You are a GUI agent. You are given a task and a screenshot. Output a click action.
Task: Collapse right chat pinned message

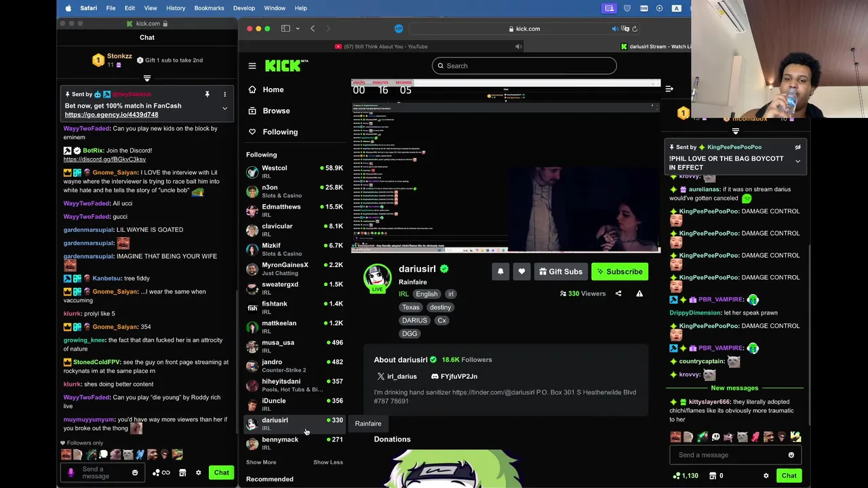[x=798, y=161]
